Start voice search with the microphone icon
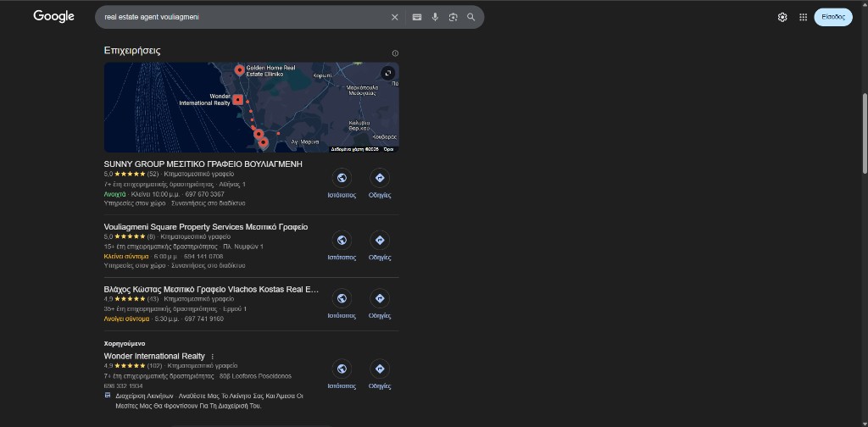Image resolution: width=868 pixels, height=427 pixels. (435, 17)
